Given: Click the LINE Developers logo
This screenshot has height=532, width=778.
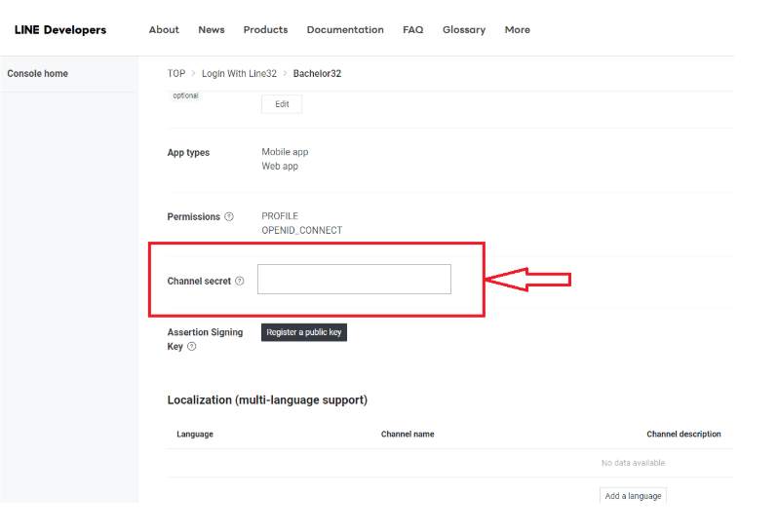Looking at the screenshot, I should click(x=60, y=30).
